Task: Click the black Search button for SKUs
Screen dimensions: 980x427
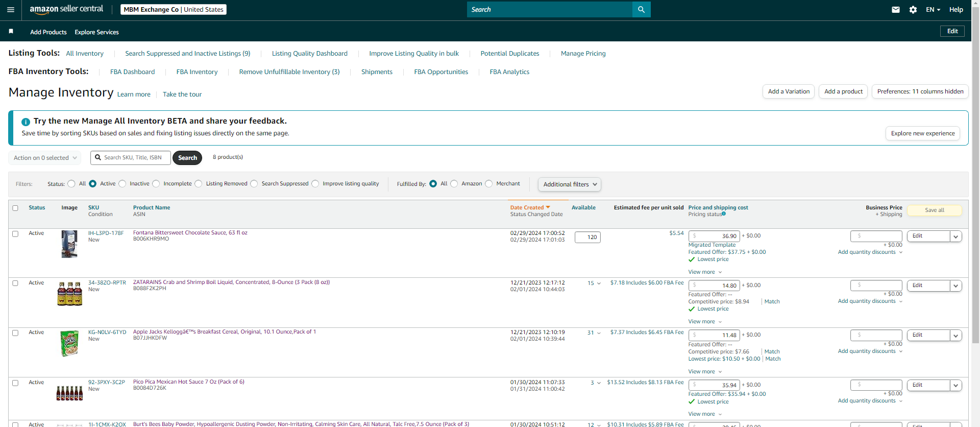Action: click(x=187, y=158)
